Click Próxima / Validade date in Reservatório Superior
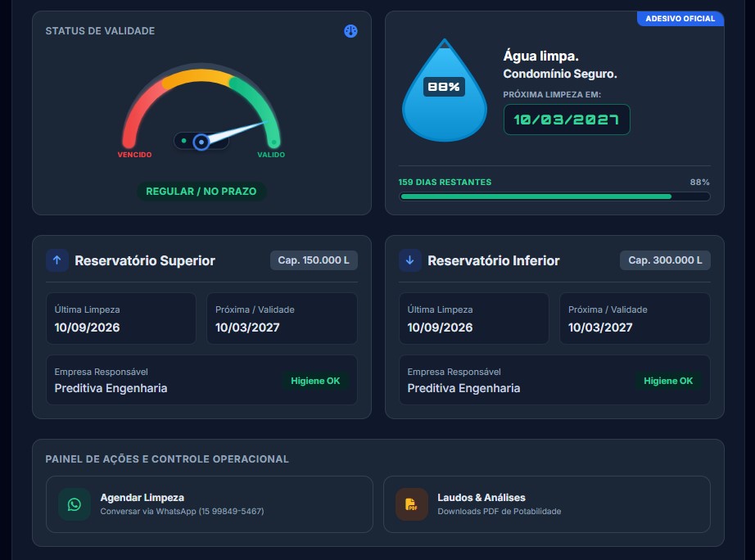This screenshot has width=755, height=560. tap(247, 327)
